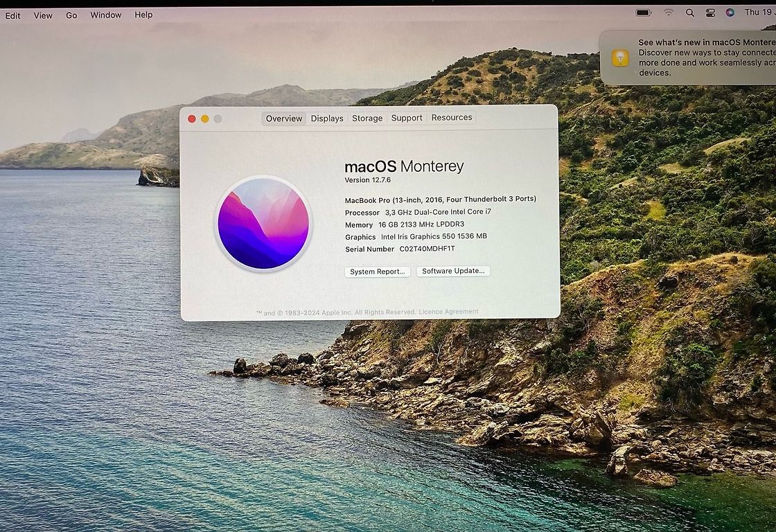Click the lightbulb Tips notification icon
The width and height of the screenshot is (776, 532).
(620, 57)
